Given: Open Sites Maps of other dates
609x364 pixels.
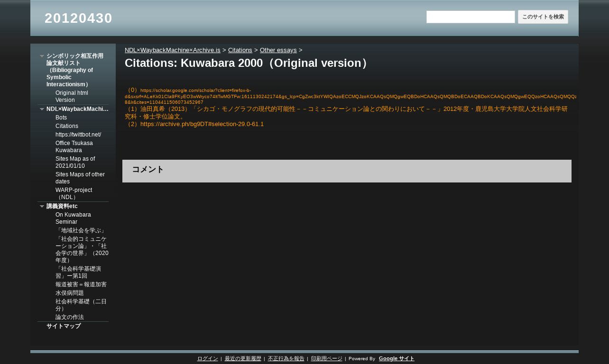Looking at the screenshot, I should 80,178.
